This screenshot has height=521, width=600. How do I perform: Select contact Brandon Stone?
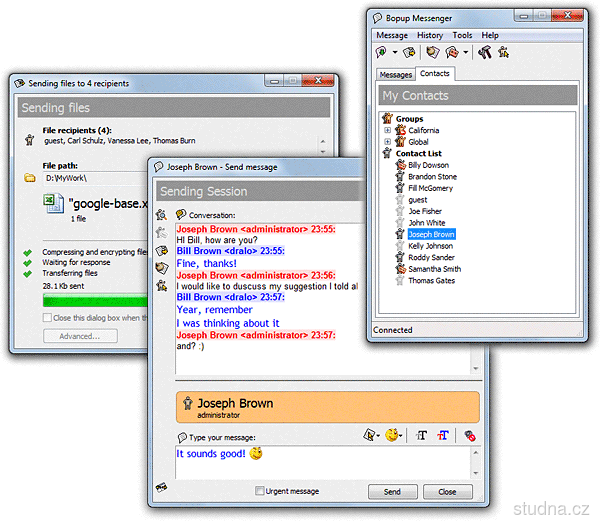click(432, 176)
